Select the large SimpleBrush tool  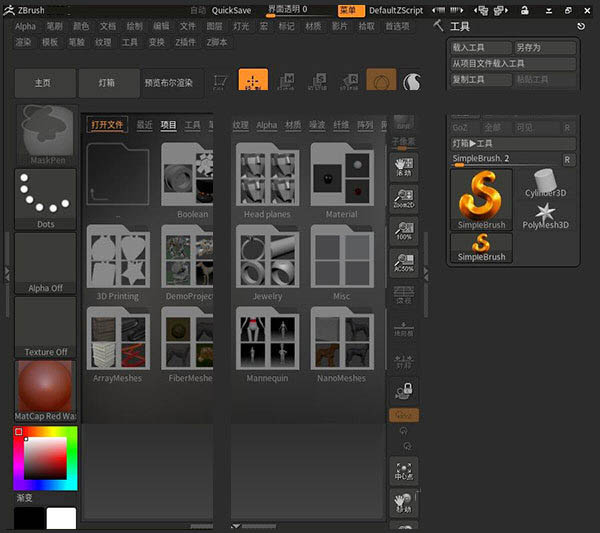pos(481,199)
